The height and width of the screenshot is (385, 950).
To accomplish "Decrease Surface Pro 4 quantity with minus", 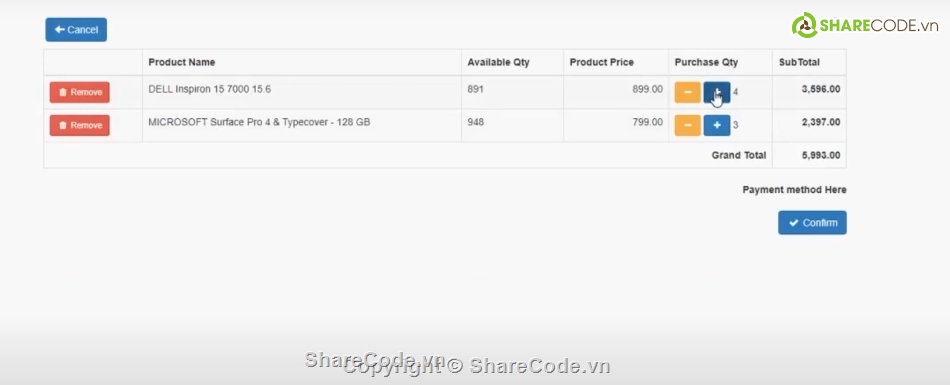I will tap(688, 126).
